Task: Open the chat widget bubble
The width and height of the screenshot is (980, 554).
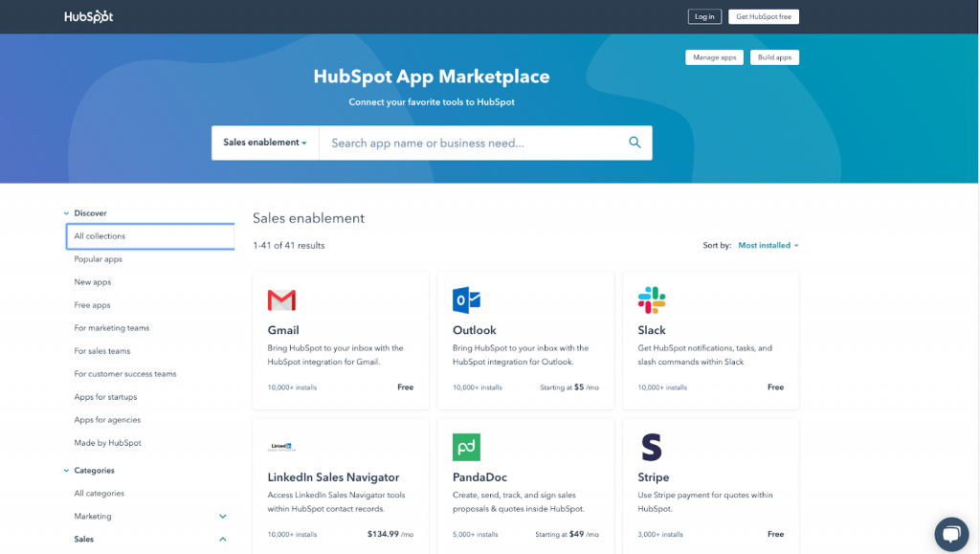Action: tap(951, 534)
